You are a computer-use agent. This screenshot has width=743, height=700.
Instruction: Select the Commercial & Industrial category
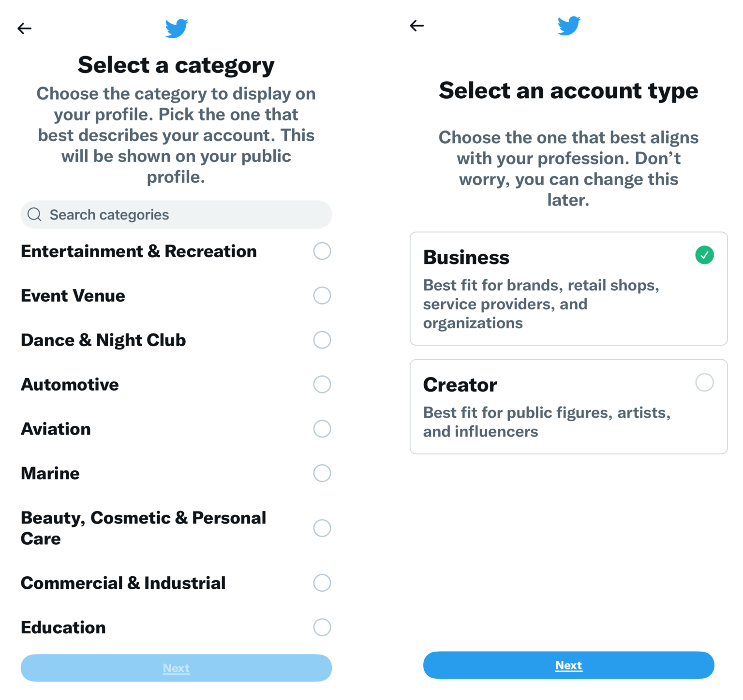[322, 583]
